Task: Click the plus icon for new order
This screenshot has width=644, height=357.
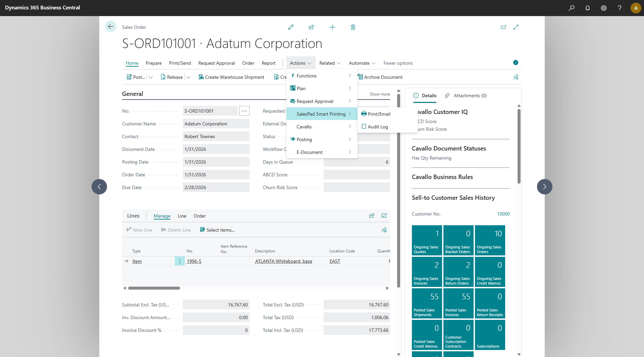Action: [x=332, y=27]
